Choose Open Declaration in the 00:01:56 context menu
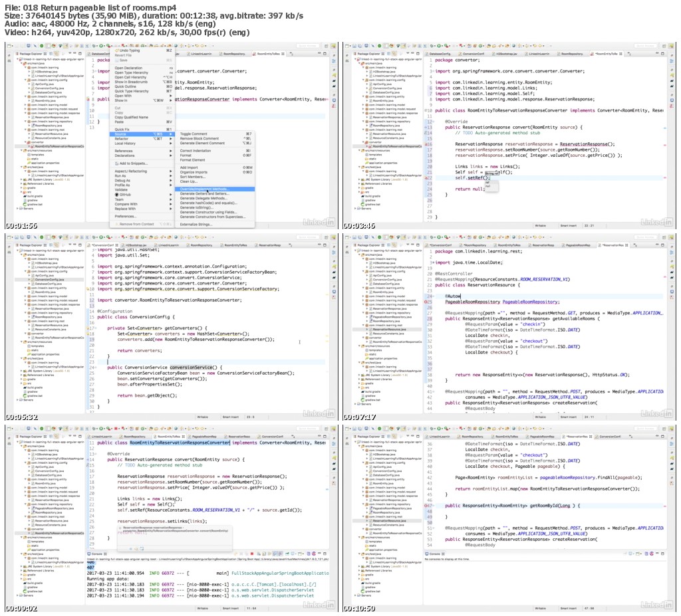This screenshot has width=681, height=616. [x=142, y=68]
